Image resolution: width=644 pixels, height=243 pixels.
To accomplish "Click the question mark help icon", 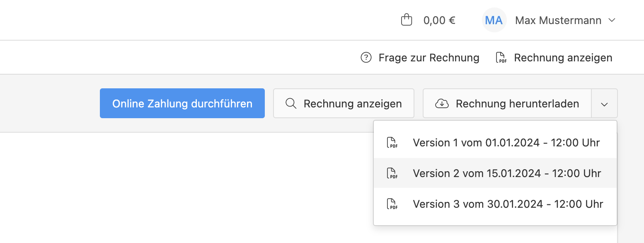I will point(366,57).
